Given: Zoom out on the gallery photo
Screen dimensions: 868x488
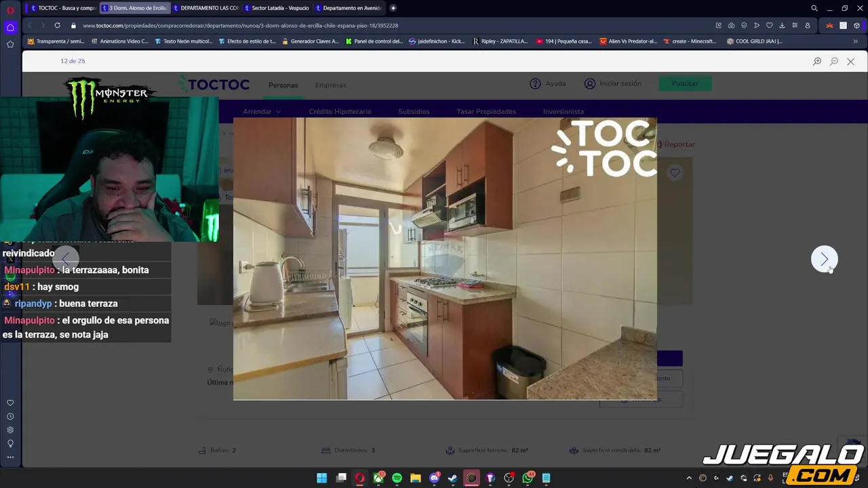Looking at the screenshot, I should (x=834, y=61).
